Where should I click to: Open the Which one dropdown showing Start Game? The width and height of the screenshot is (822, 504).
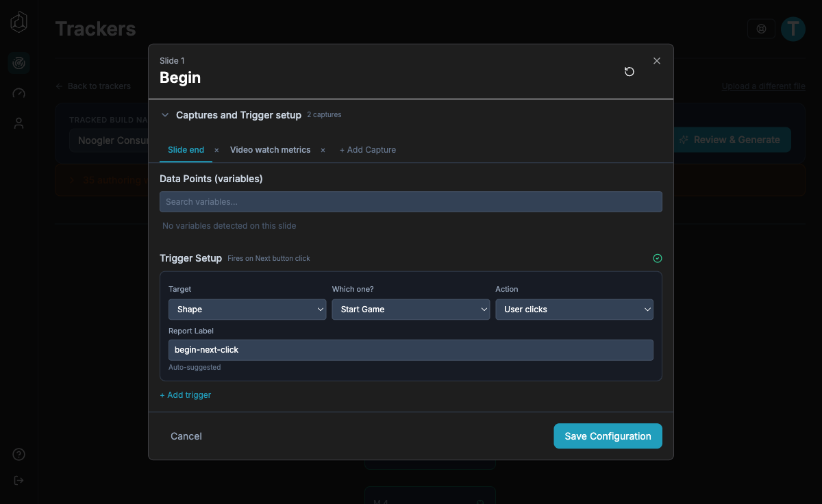411,310
